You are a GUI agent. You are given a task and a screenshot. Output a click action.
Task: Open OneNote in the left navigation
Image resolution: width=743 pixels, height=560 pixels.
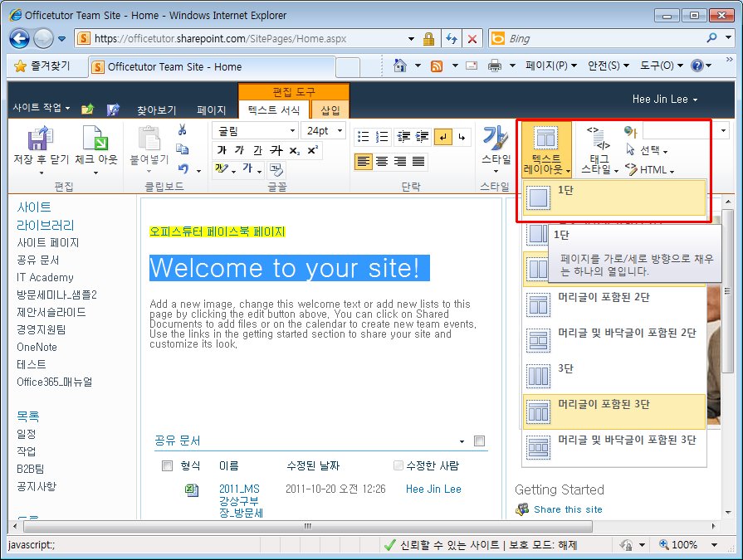[x=37, y=347]
